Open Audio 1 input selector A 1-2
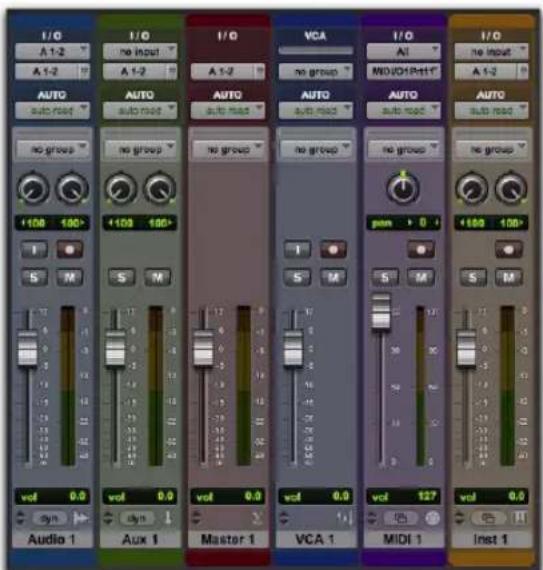The image size is (543, 570). click(x=52, y=51)
